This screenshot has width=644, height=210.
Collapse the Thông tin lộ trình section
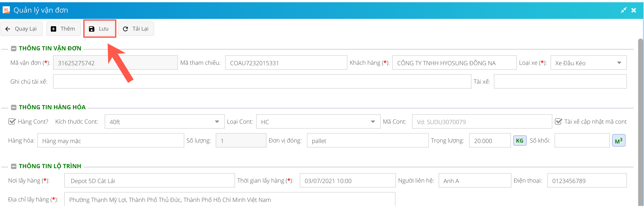pos(14,166)
